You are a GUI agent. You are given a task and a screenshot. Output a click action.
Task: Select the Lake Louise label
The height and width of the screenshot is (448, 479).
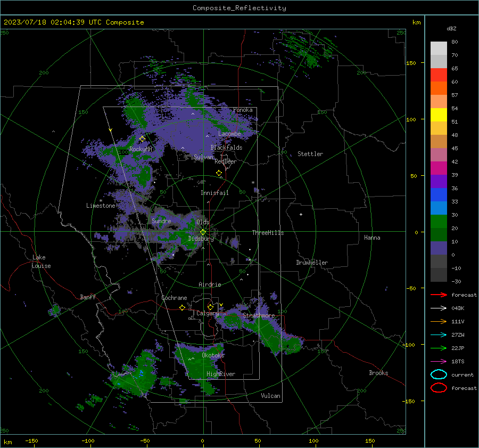pyautogui.click(x=41, y=262)
